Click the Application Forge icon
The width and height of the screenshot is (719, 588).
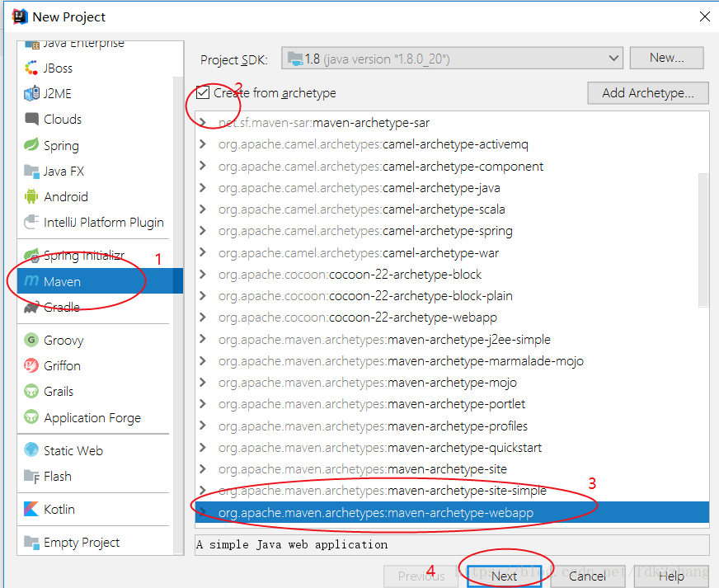coord(31,417)
